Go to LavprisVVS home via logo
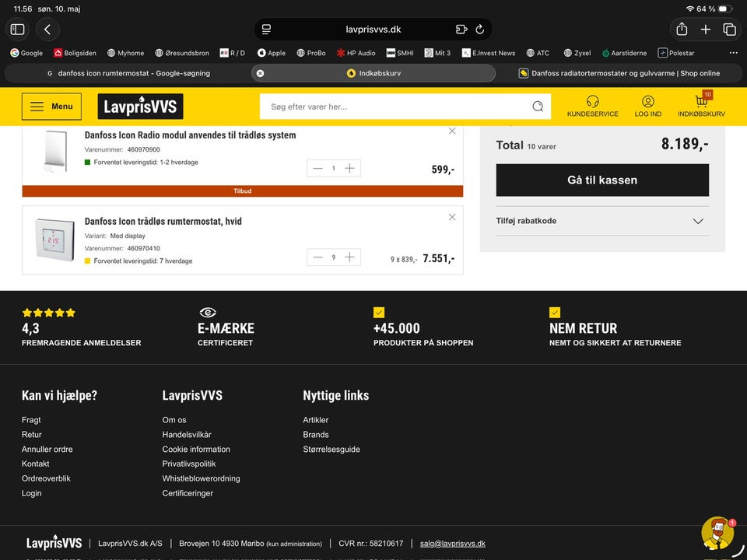Viewport: 747px width, 560px height. click(x=141, y=107)
